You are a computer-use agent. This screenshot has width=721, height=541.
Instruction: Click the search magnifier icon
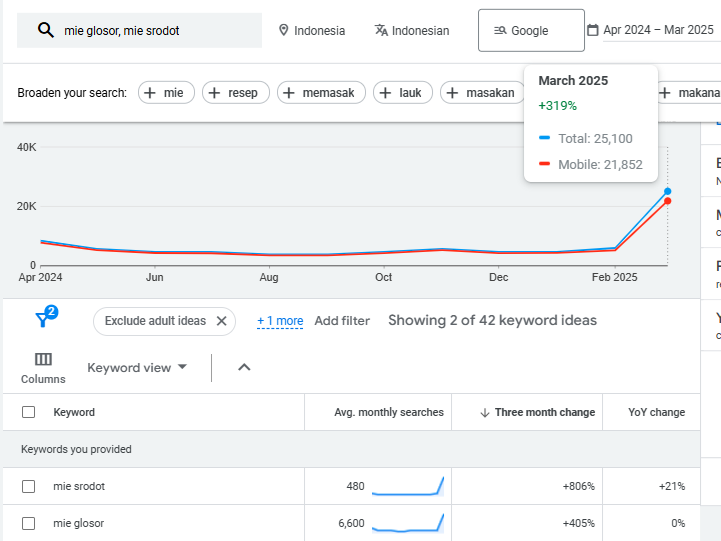coord(45,31)
